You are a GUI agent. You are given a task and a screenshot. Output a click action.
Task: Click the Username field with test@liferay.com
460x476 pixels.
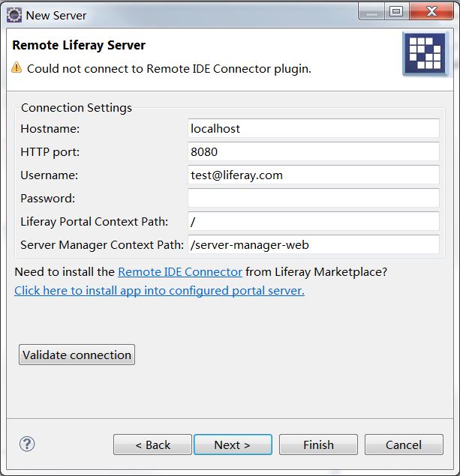[x=313, y=175]
